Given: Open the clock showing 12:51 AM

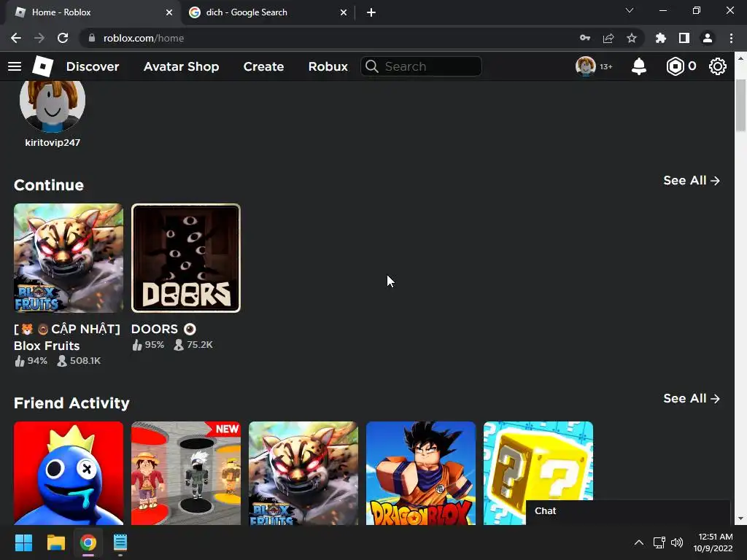Looking at the screenshot, I should 713,542.
